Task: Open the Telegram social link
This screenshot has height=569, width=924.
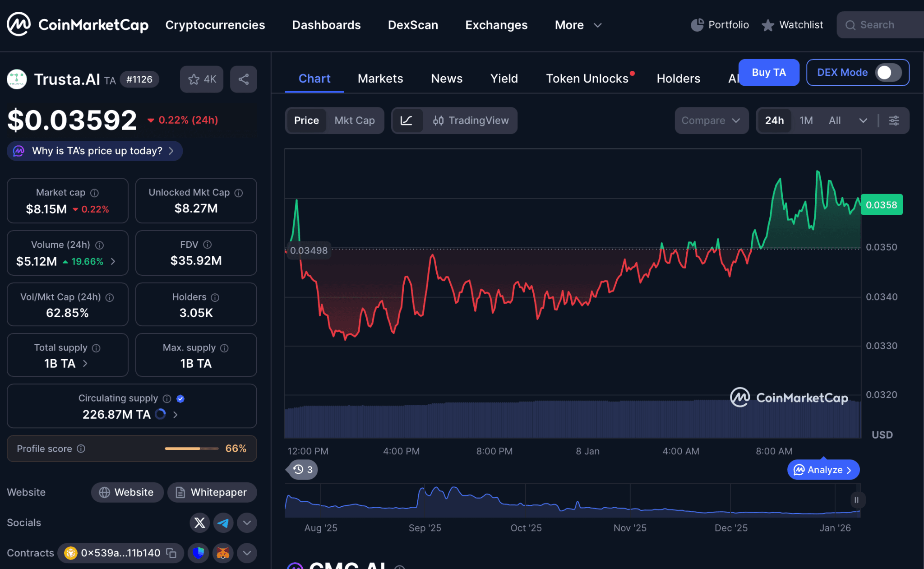Action: pos(223,523)
